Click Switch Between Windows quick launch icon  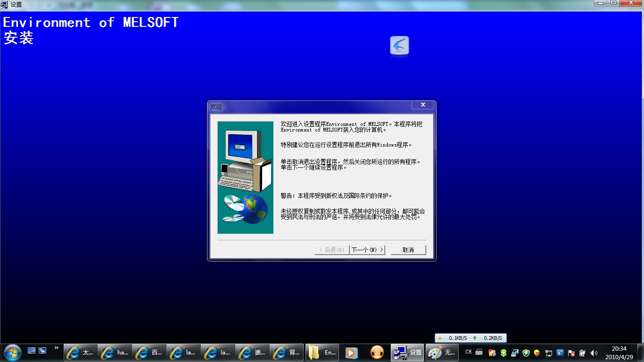(x=42, y=350)
